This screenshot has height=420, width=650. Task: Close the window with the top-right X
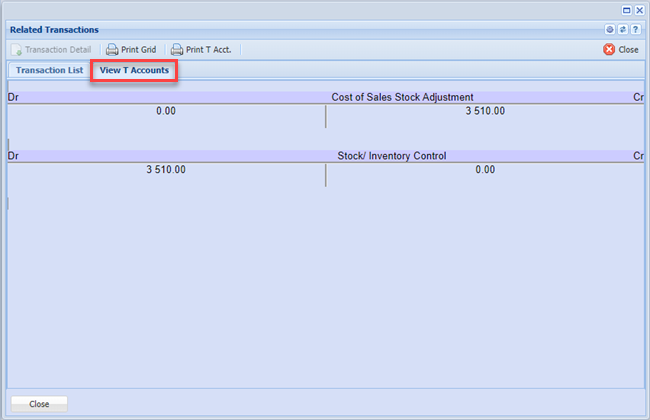tap(639, 9)
